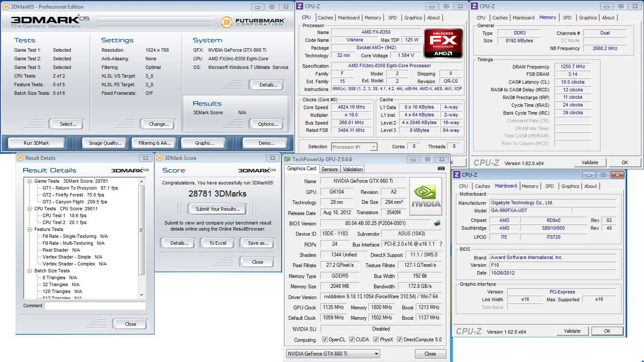Collapse the Feature Tests tree node
The height and width of the screenshot is (362, 644).
coord(30,230)
